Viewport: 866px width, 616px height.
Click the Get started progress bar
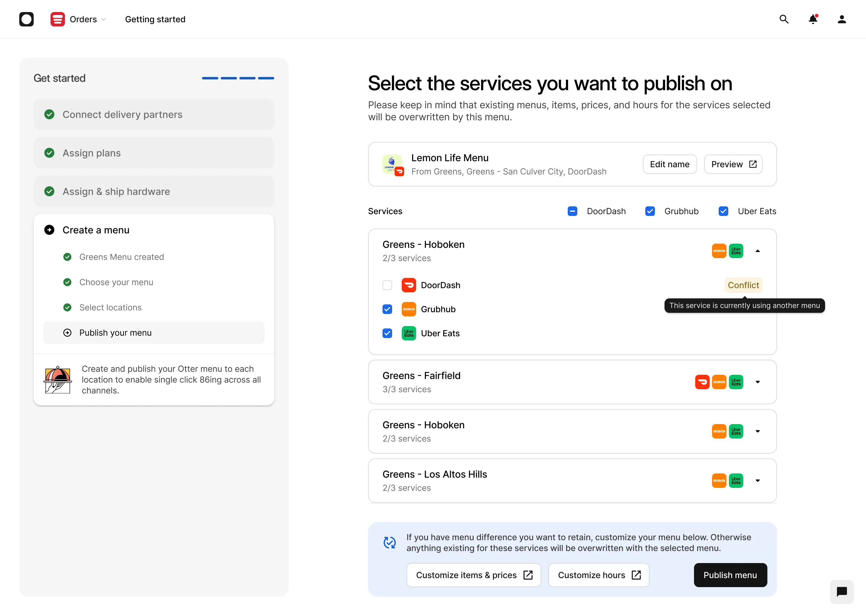coord(238,78)
